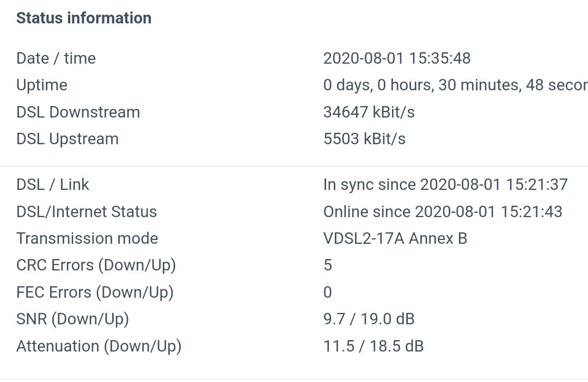The image size is (588, 382).
Task: Click the uptime value showing 30 minutes
Action: coord(455,85)
